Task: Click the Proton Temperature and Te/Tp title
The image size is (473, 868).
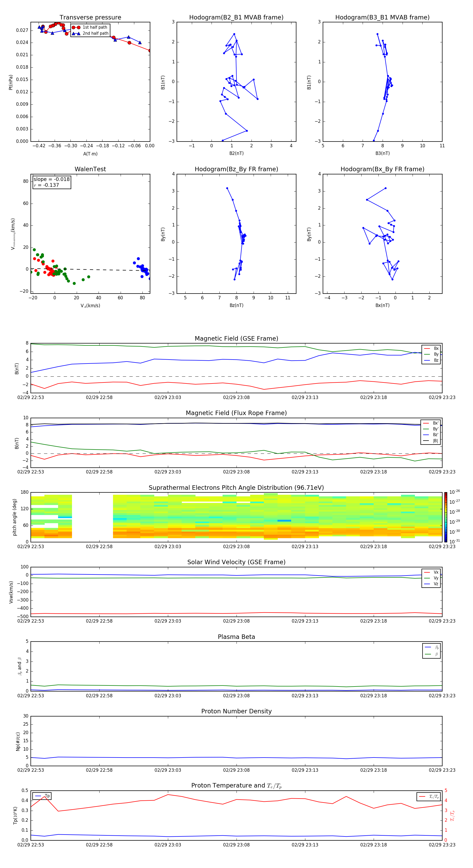Action: pyautogui.click(x=236, y=786)
